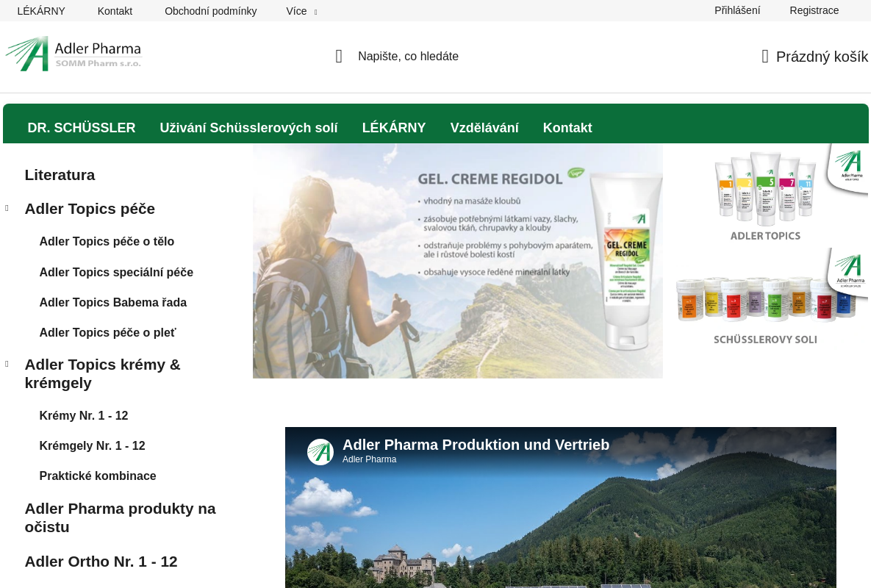
Task: Click the search magnifier icon
Action: [339, 57]
